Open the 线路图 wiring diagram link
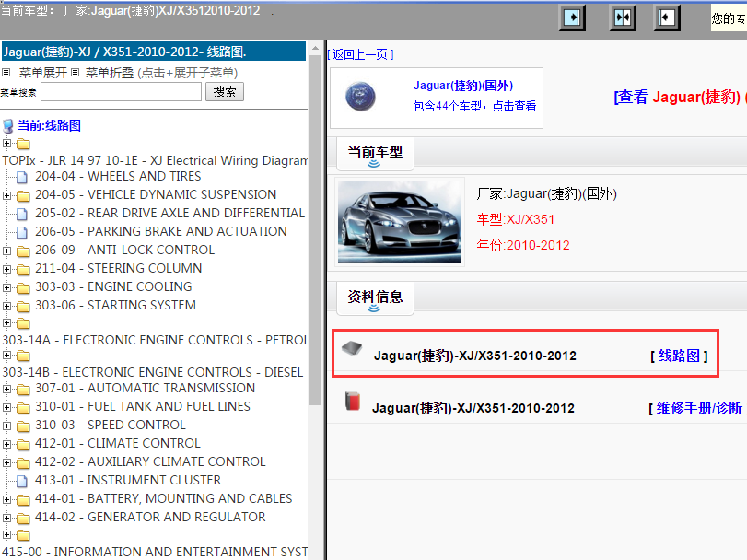747x560 pixels. click(x=679, y=356)
